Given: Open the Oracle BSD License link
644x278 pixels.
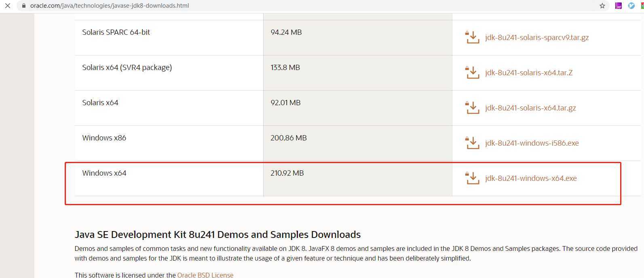Looking at the screenshot, I should coord(205,275).
